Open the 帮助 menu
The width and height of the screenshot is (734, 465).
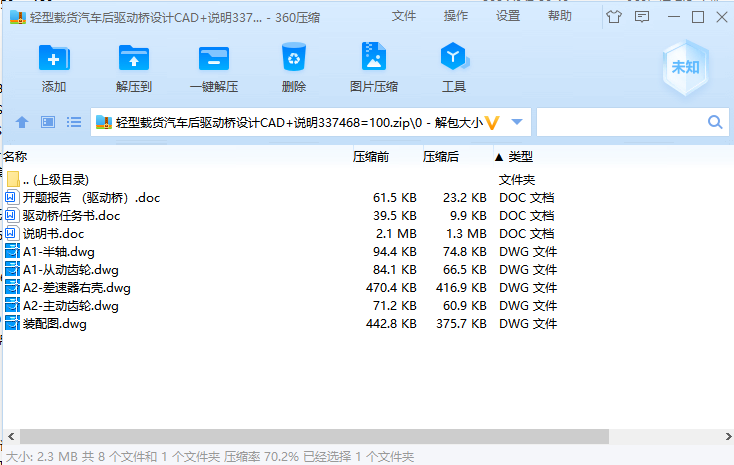560,16
